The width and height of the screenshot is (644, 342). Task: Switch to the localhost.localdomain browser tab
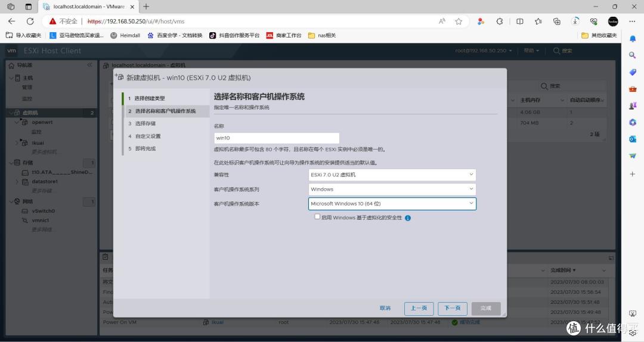(88, 7)
